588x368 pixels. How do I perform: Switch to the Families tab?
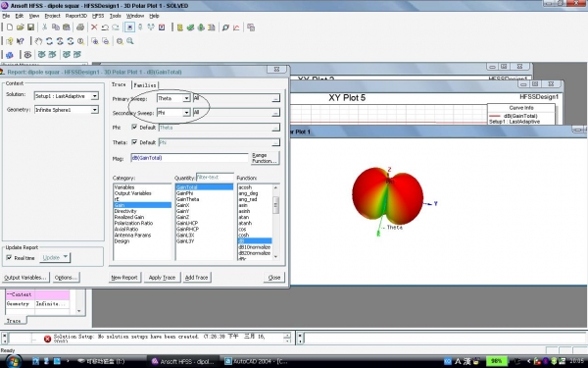tap(145, 85)
